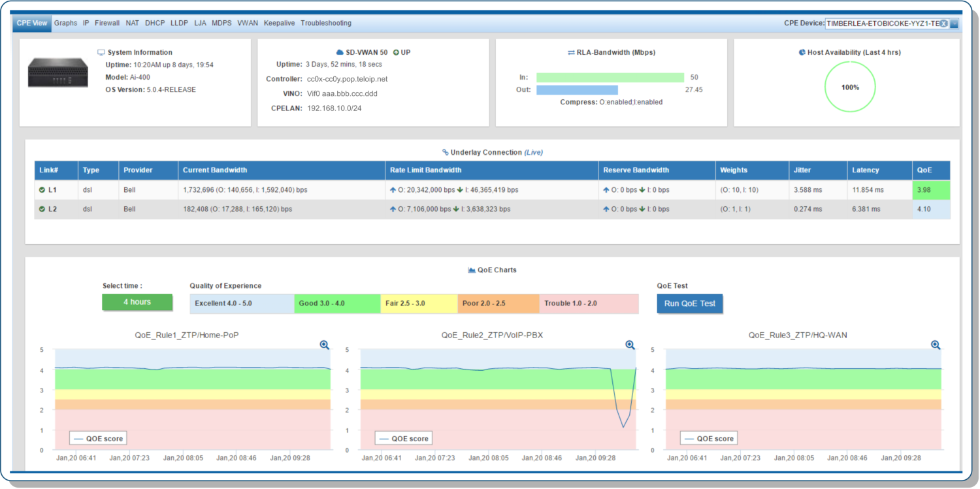Screen dimensions: 980x489
Task: Click the L1 QoE score 3.98 cell
Action: click(932, 190)
